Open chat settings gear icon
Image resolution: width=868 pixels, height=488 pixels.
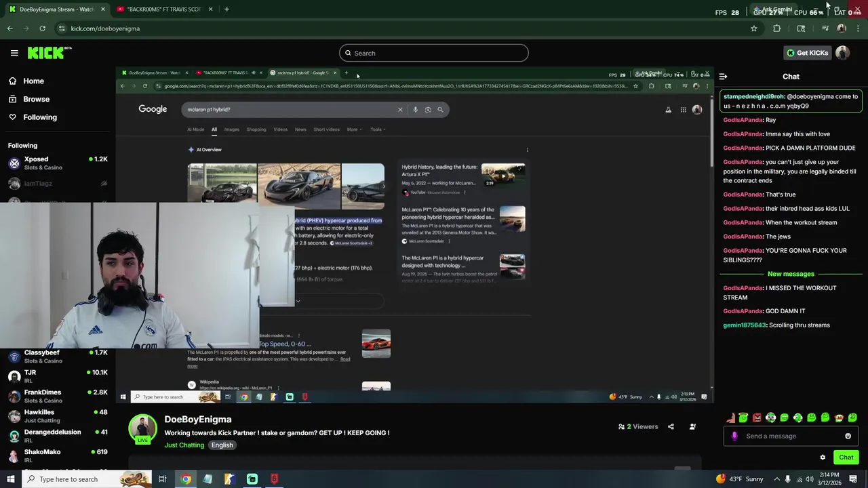pyautogui.click(x=823, y=457)
